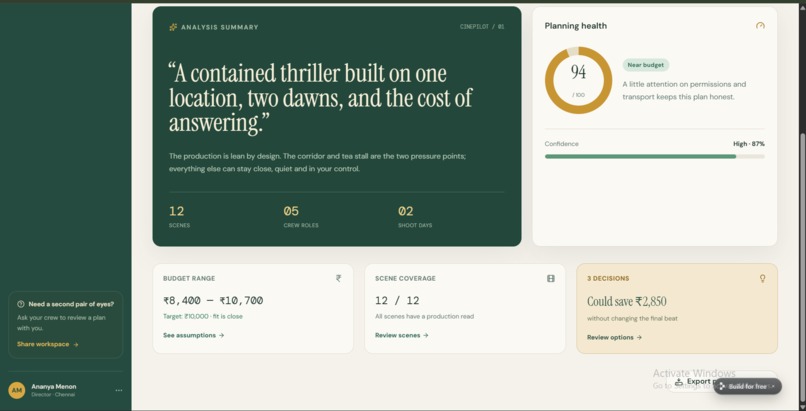Screen dimensions: 806x411
Task: Click the Planning health heading
Action: tap(576, 26)
